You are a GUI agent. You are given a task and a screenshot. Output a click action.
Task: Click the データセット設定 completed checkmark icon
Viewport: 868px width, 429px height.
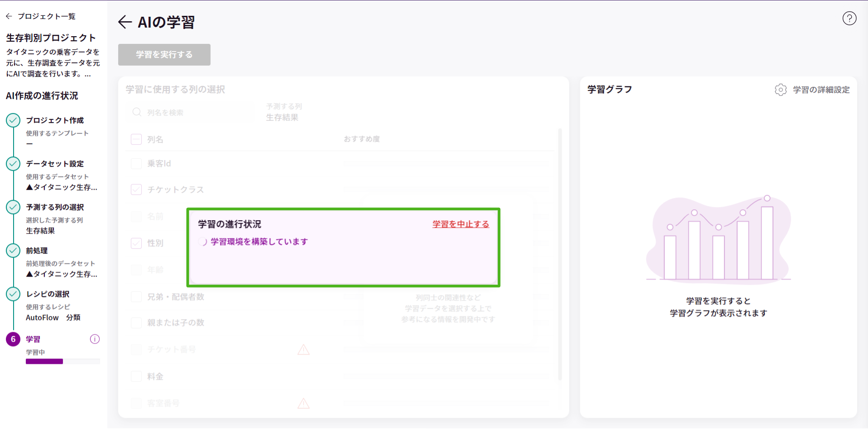tap(13, 164)
